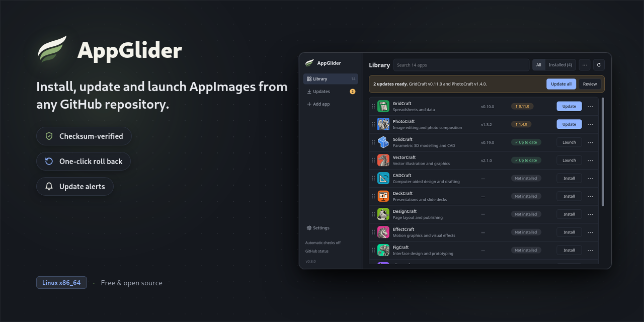Click Update button for PhotoCraft
Screen dimensions: 644x322
click(x=569, y=124)
